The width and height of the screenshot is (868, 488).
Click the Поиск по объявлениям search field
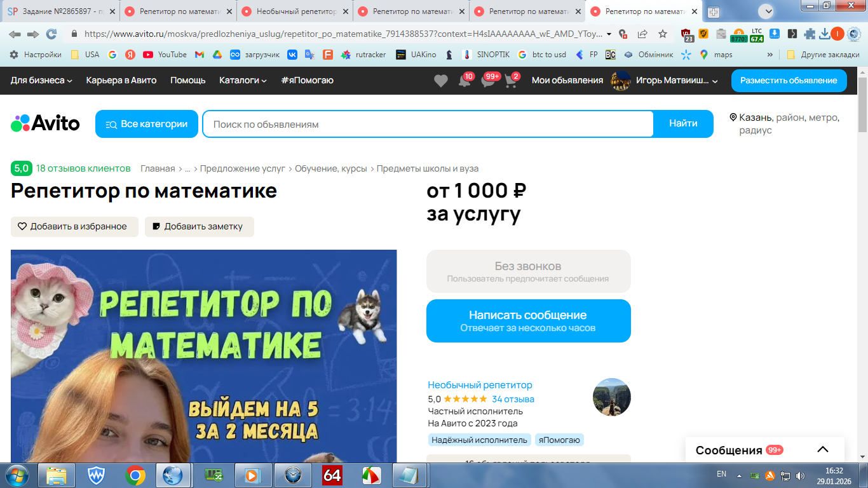click(x=428, y=124)
